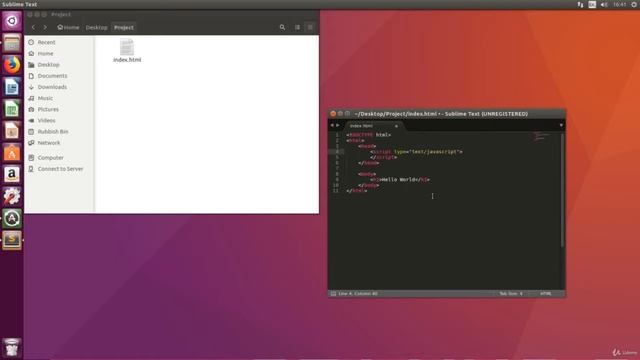Open System Settings from the launcher
This screenshot has height=360, width=640.
(11, 197)
